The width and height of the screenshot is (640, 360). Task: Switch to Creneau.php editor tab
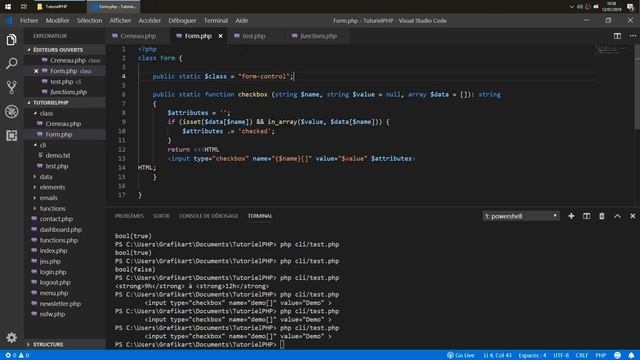coord(138,36)
